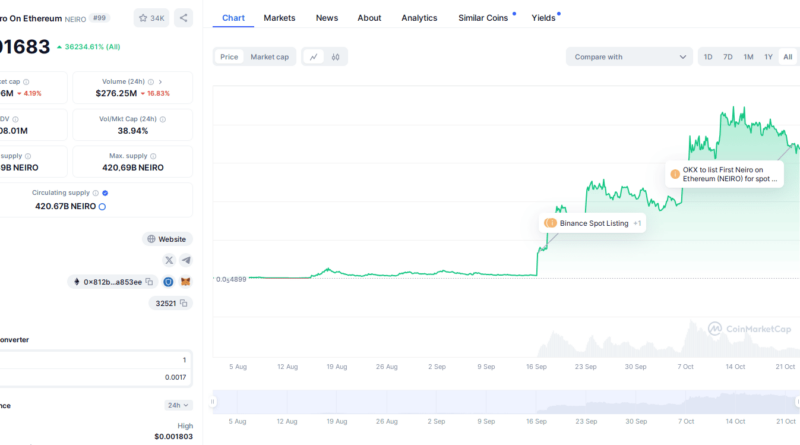Expand the 24h period dropdown
Viewport: 800px width, 445px height.
(179, 405)
